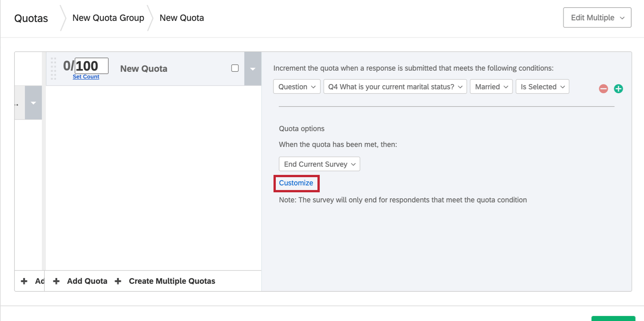Open the Question condition type dropdown

297,87
